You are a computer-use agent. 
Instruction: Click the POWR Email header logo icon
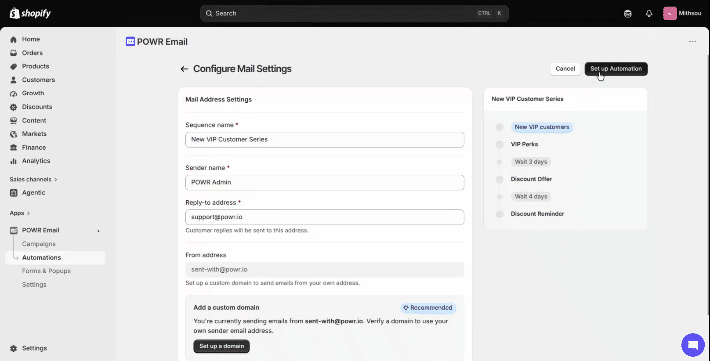tap(130, 41)
